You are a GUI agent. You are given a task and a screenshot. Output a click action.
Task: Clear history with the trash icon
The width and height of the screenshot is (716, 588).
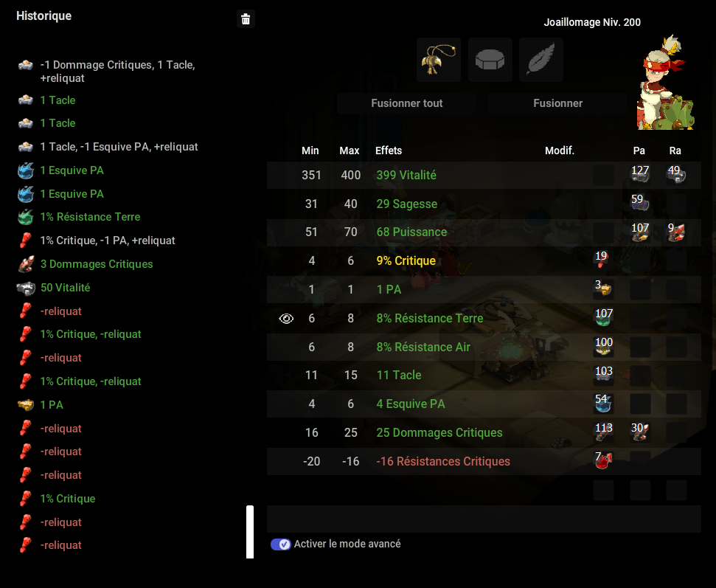(246, 19)
